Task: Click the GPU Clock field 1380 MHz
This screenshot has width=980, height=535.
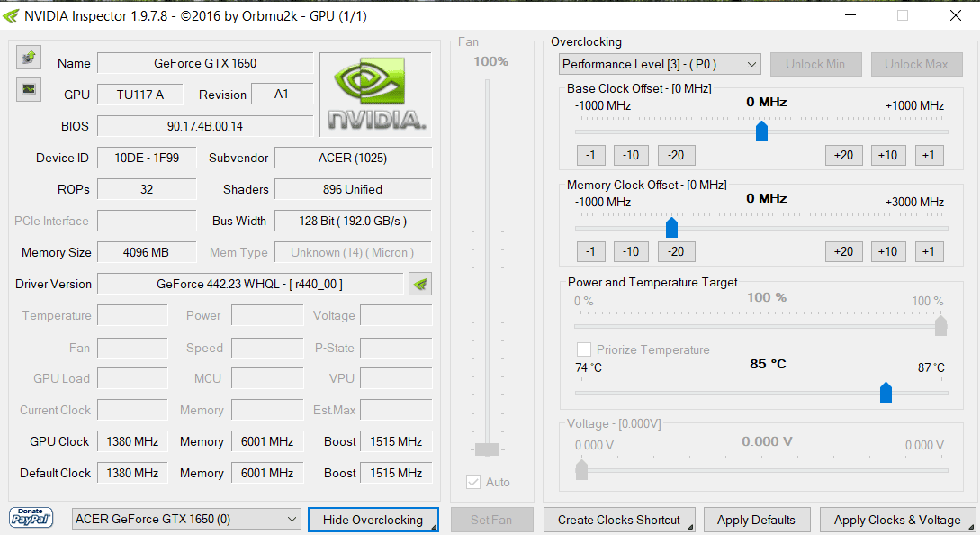Action: tap(132, 441)
